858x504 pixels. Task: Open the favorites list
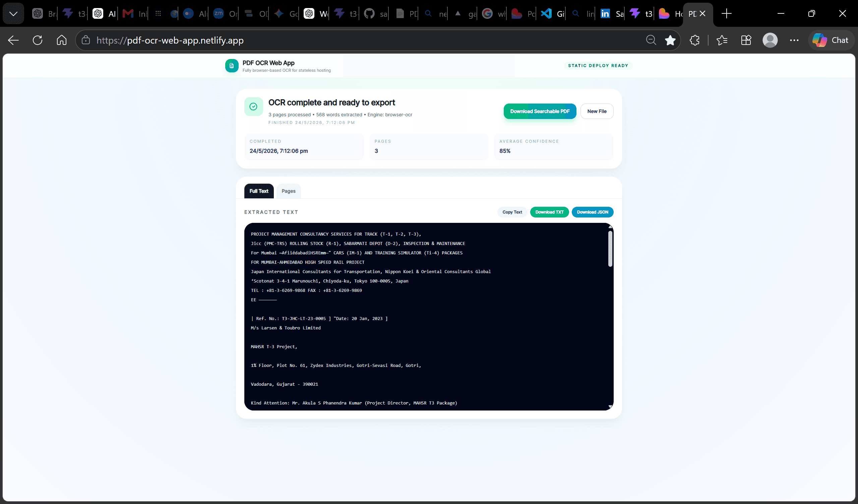point(722,40)
